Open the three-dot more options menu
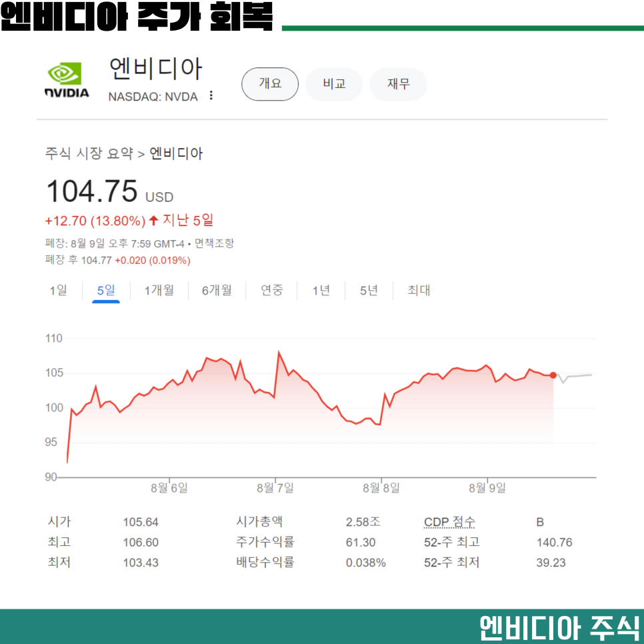The width and height of the screenshot is (644, 644). (211, 96)
